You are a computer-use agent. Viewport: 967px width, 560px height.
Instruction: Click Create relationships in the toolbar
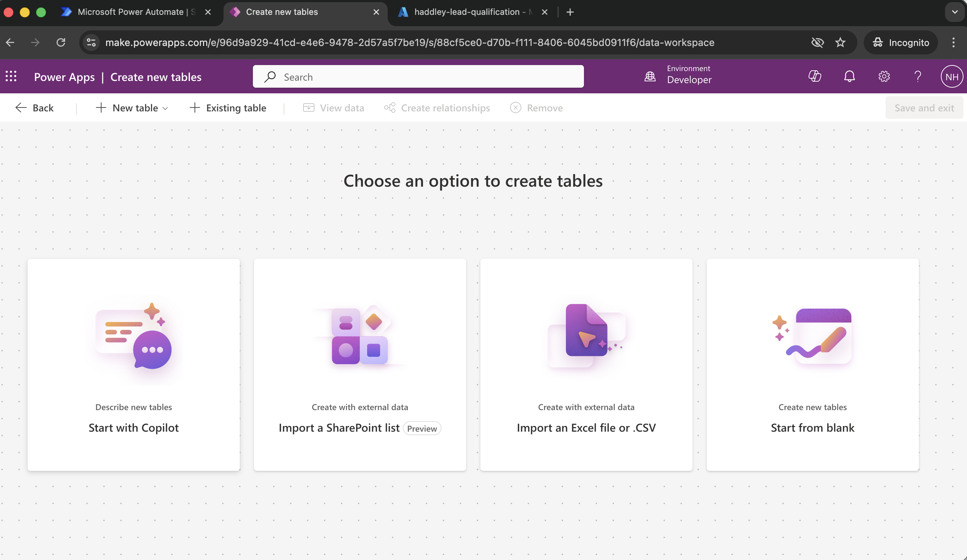point(437,108)
